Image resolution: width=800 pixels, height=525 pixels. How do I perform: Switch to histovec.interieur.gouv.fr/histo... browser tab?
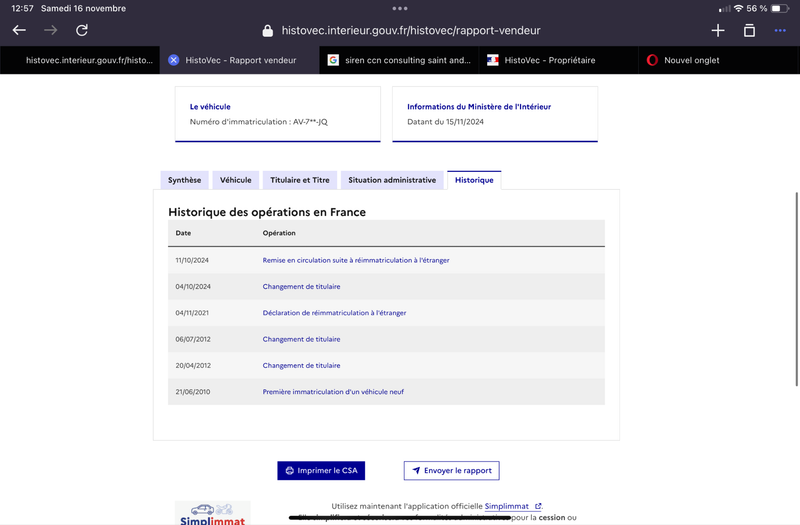point(80,60)
